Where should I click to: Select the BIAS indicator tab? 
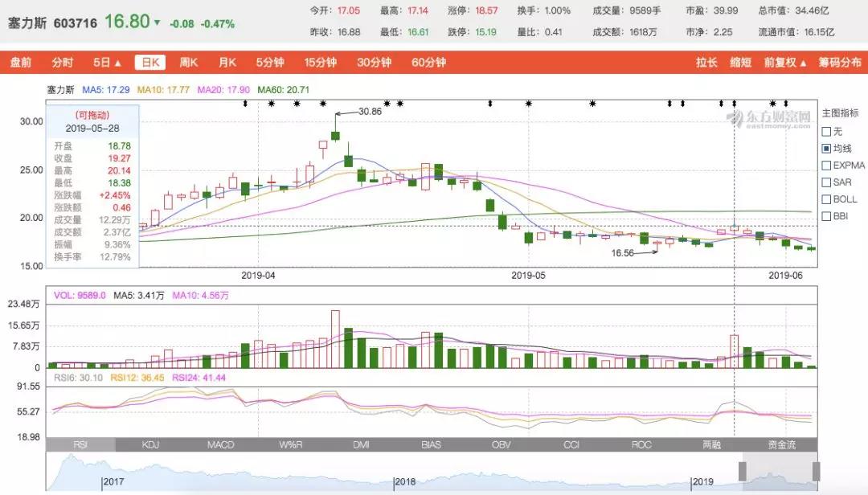[x=432, y=444]
